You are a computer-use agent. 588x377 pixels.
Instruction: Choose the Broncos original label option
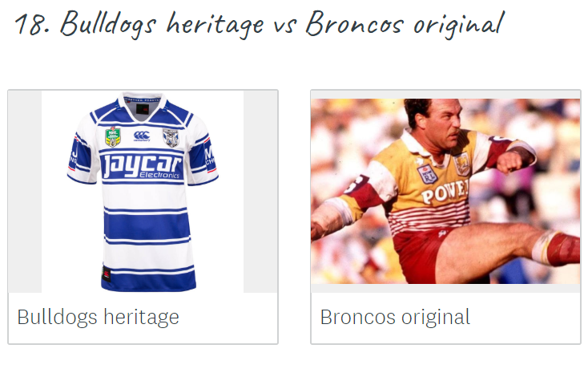pos(395,318)
